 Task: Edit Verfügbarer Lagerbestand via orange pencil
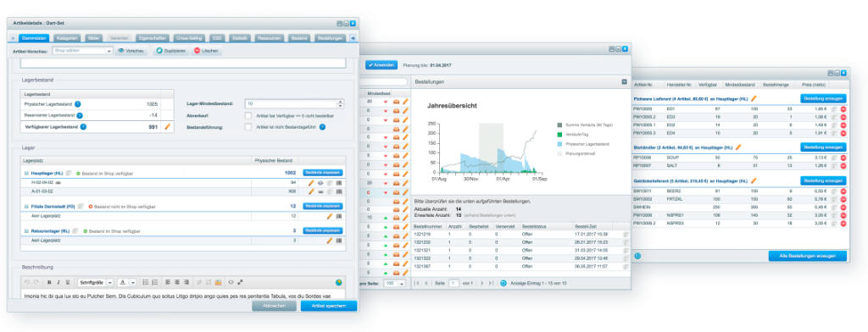point(168,127)
